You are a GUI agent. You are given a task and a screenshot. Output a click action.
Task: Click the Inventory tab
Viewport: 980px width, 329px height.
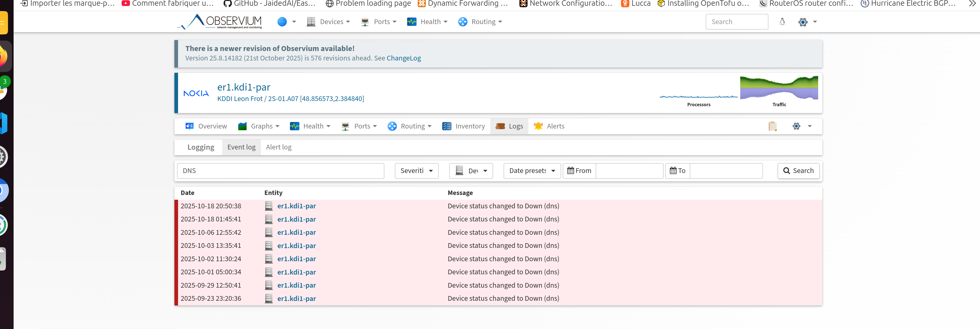click(x=463, y=126)
